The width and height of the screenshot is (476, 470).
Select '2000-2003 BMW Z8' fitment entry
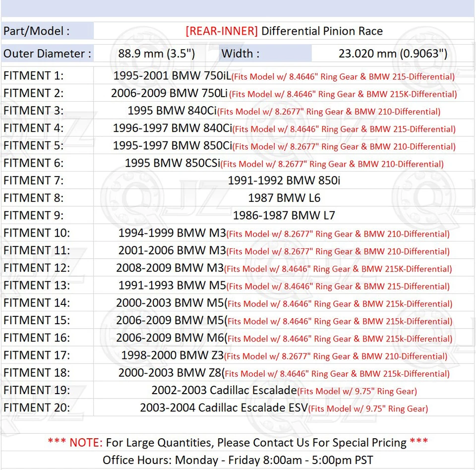click(170, 373)
